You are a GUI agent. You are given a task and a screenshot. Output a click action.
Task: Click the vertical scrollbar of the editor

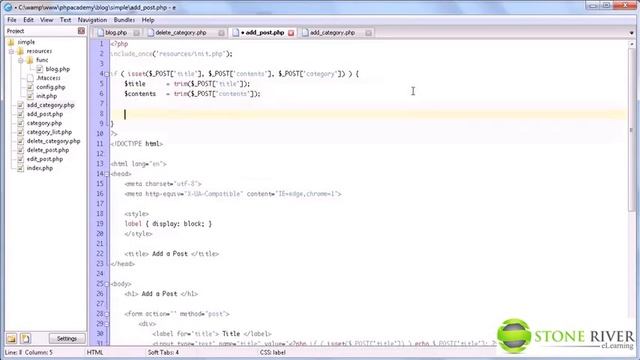631,131
